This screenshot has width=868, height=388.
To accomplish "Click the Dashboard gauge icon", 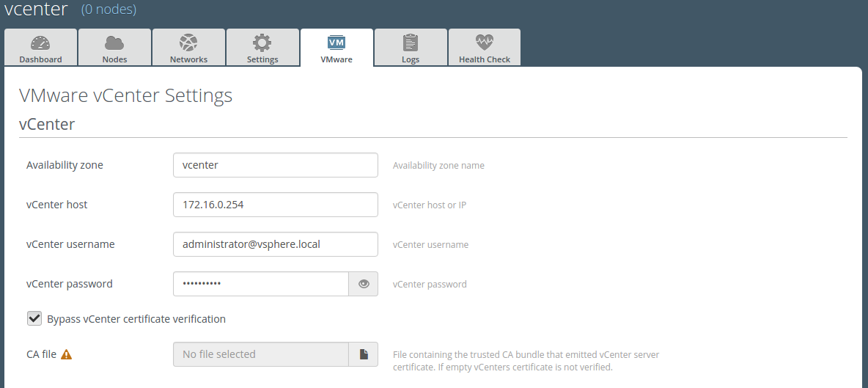I will point(40,43).
